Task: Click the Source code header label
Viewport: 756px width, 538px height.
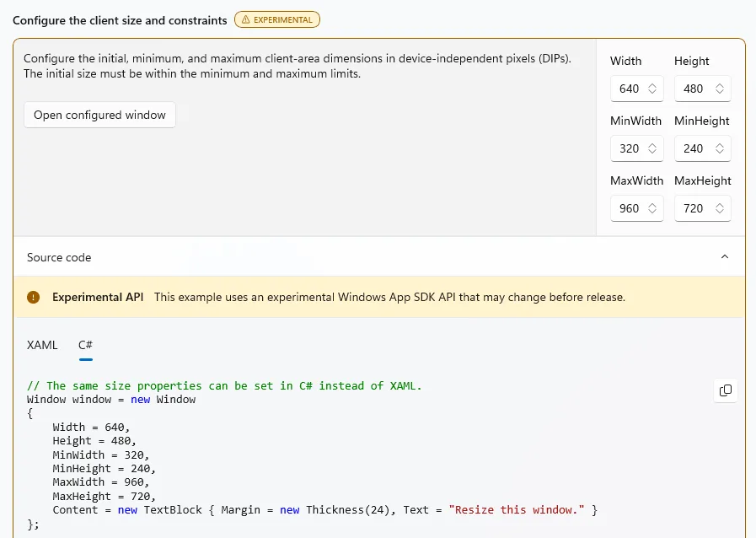Action: 59,257
